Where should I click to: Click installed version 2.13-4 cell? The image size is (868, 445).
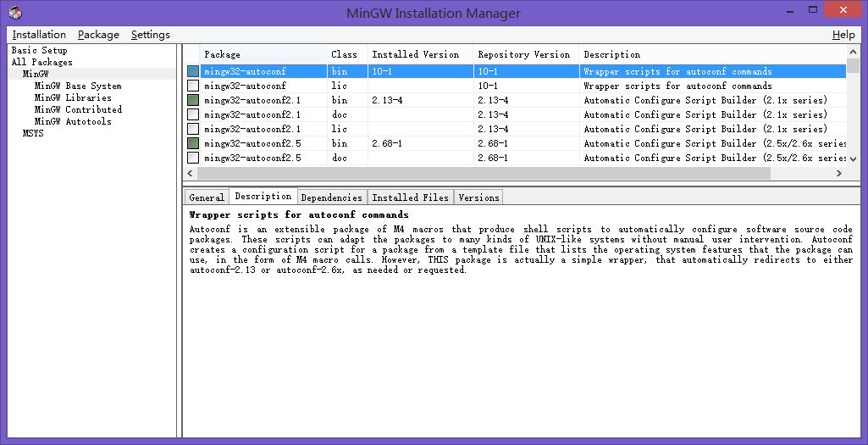pos(388,100)
